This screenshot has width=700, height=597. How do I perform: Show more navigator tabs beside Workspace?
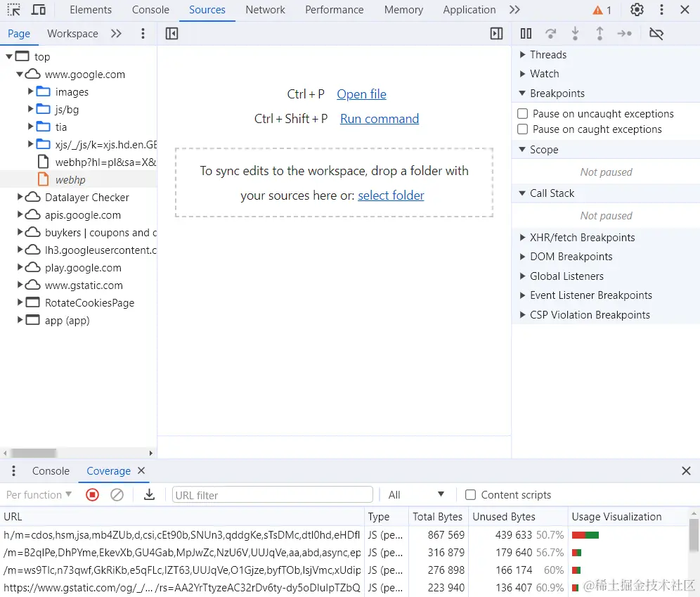pyautogui.click(x=116, y=34)
